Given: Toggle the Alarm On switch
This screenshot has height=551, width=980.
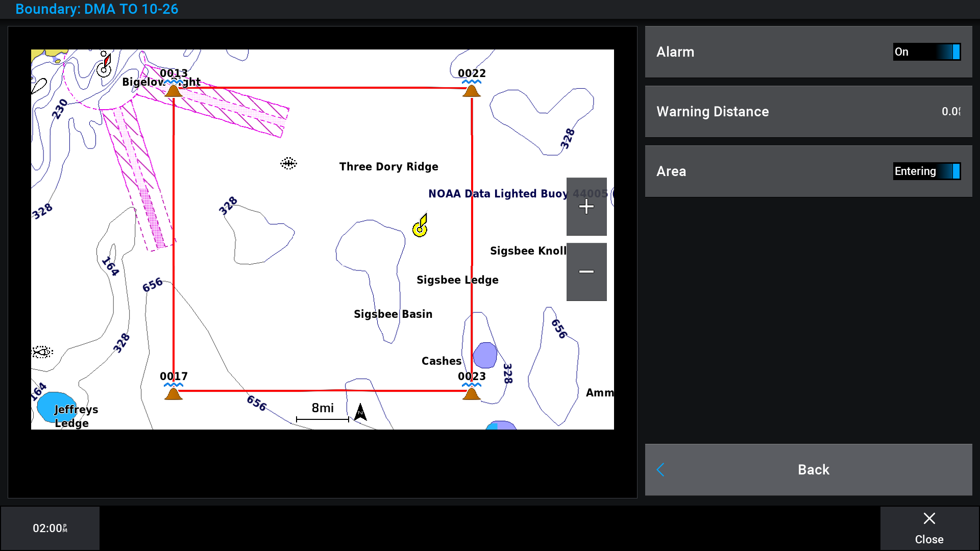Looking at the screenshot, I should click(927, 52).
